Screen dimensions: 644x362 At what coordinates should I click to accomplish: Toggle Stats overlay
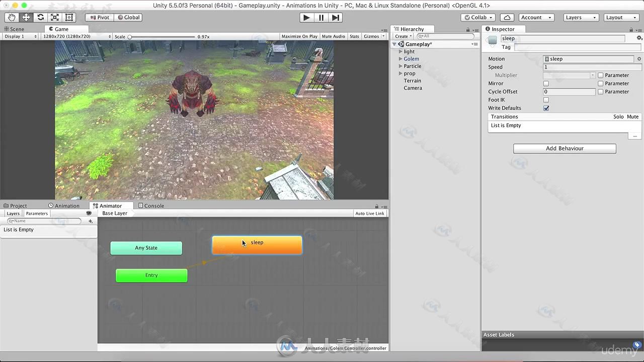pos(354,36)
